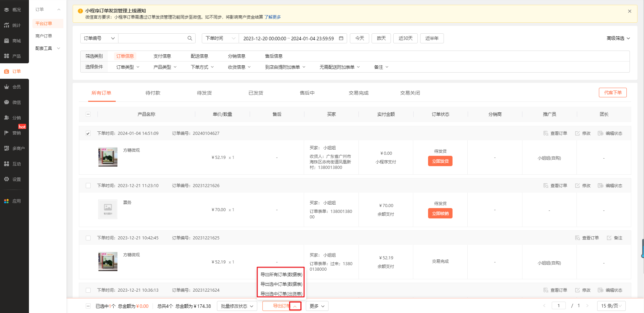Check order 20231221624 checkbox
644x313 pixels.
click(x=88, y=290)
